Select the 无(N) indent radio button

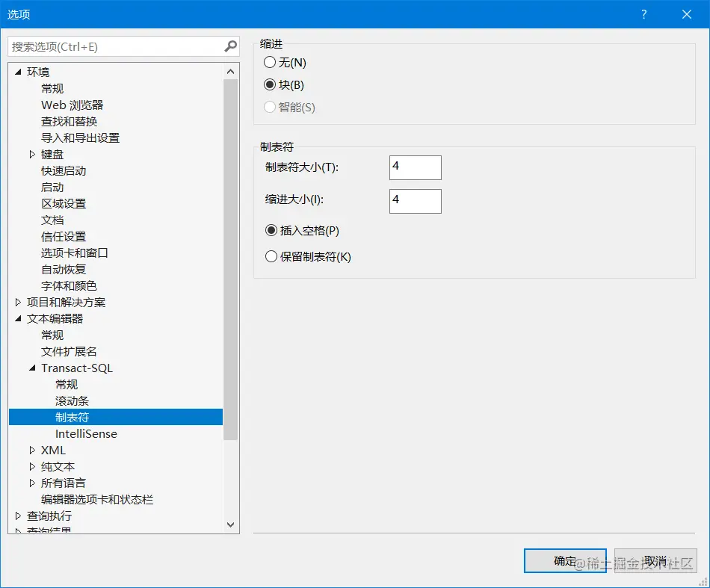[270, 63]
